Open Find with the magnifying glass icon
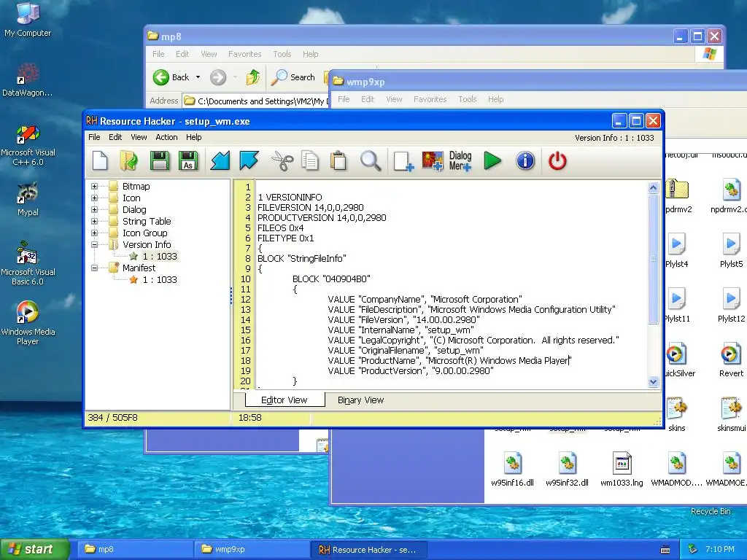 pos(370,160)
